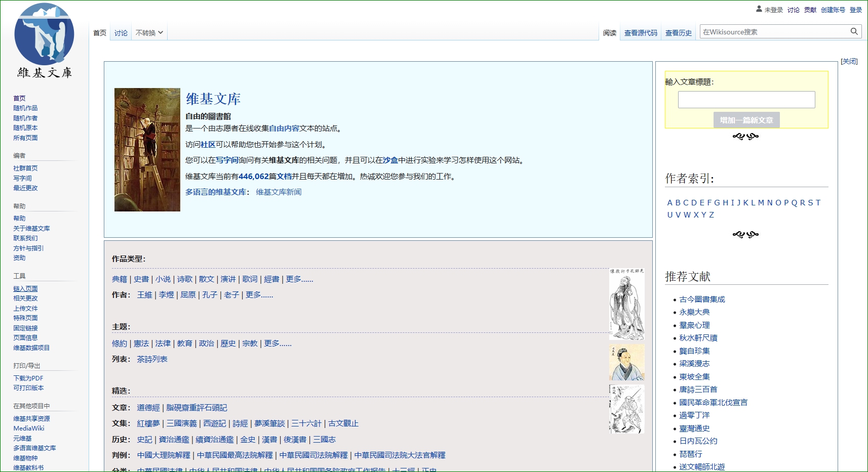The image size is (868, 472).
Task: Click the Wikisource iceberg logo
Action: coord(45,41)
